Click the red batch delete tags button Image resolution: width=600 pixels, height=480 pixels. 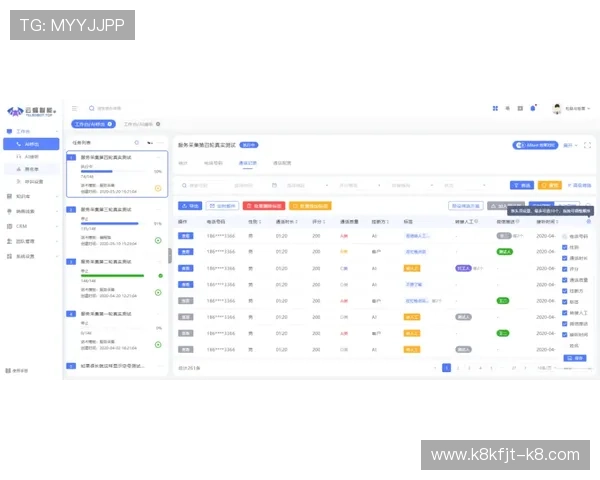pos(264,205)
